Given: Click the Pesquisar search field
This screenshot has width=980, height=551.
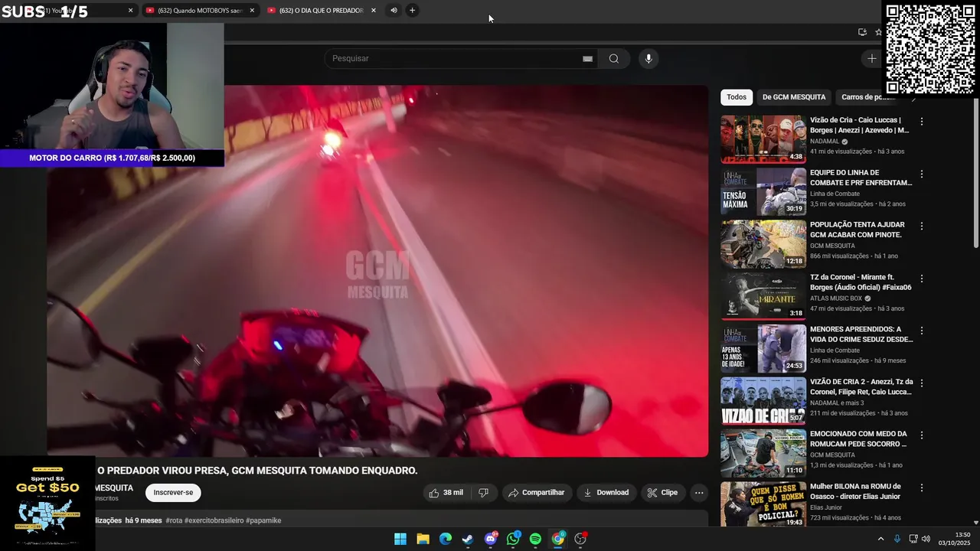Looking at the screenshot, I should tap(462, 59).
